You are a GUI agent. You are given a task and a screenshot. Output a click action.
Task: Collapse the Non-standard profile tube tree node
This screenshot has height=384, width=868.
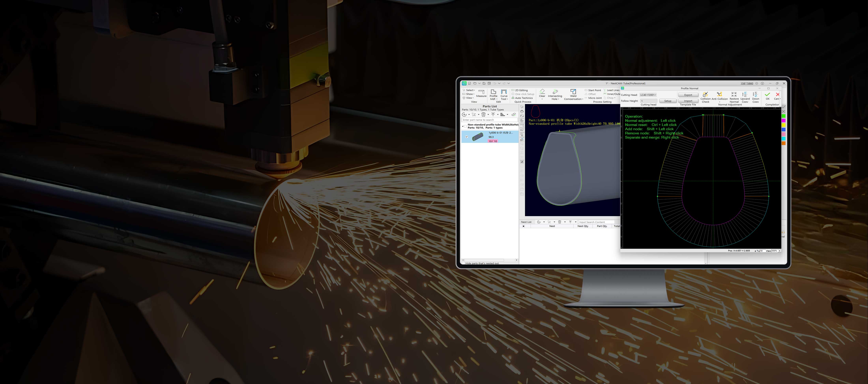point(463,126)
